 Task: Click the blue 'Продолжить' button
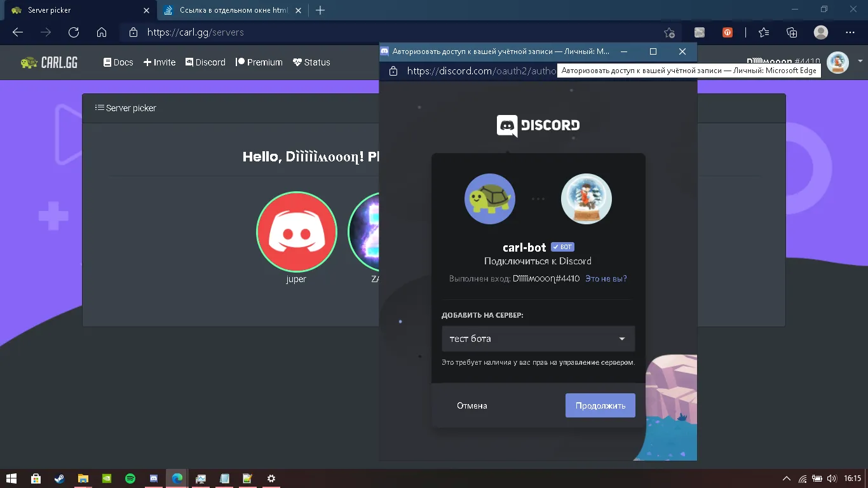600,405
